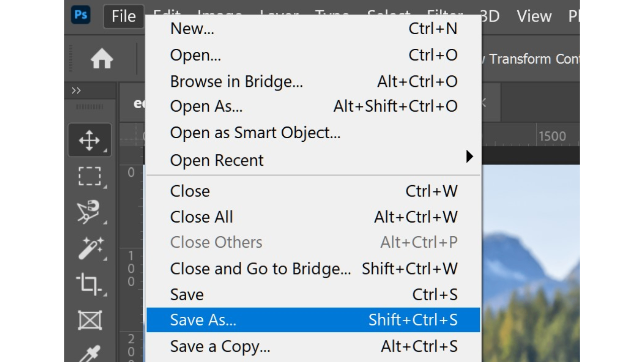This screenshot has width=644, height=362.
Task: Expand the toolbar with double-arrow chevrons
Action: [76, 90]
